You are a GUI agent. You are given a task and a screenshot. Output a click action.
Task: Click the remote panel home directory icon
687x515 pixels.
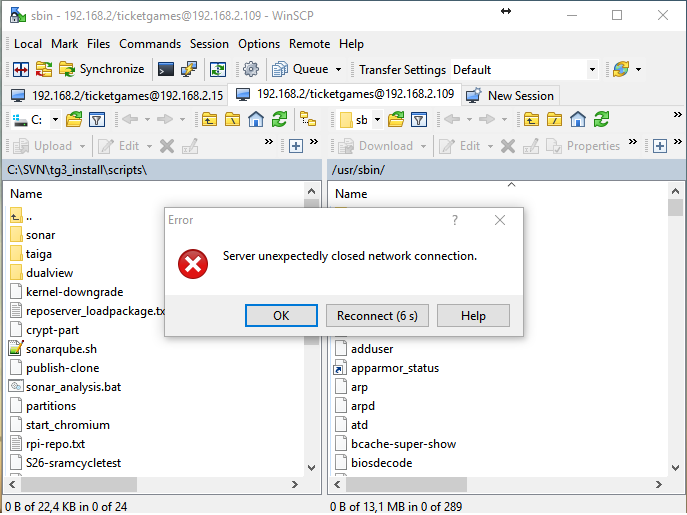[x=578, y=120]
